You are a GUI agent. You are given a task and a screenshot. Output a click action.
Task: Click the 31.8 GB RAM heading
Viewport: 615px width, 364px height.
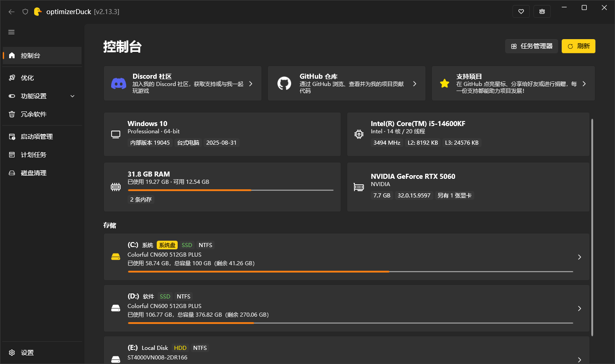point(149,174)
